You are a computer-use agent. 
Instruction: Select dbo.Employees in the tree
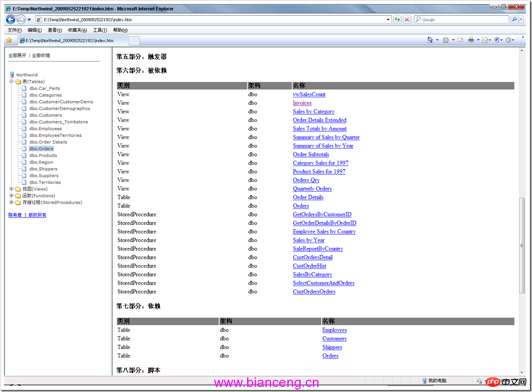45,128
